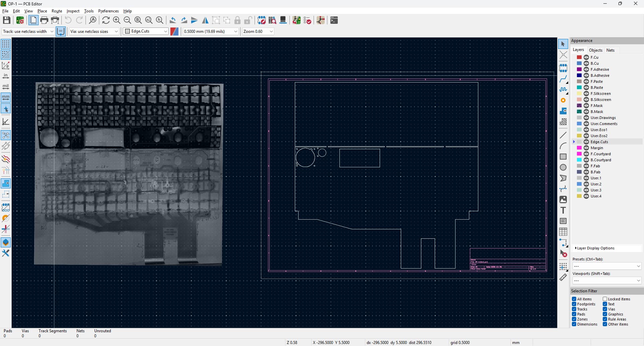Activate the Draw rectangle tool
Image resolution: width=644 pixels, height=346 pixels.
pos(563,157)
